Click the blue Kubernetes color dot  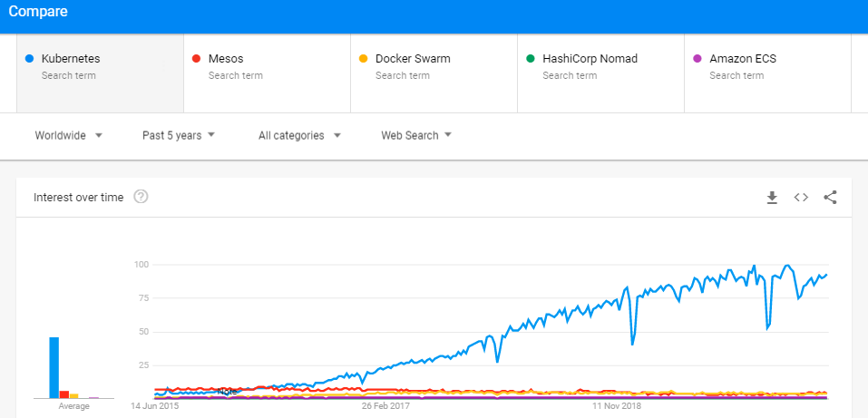click(x=30, y=59)
